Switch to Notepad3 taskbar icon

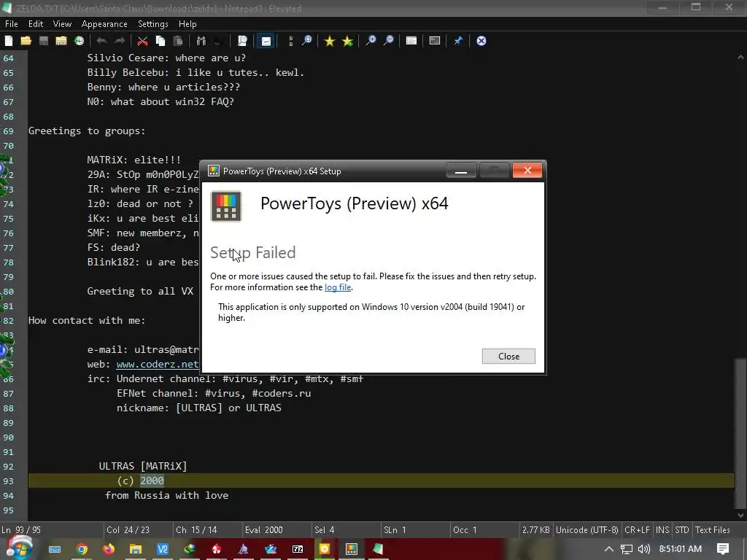(x=379, y=549)
